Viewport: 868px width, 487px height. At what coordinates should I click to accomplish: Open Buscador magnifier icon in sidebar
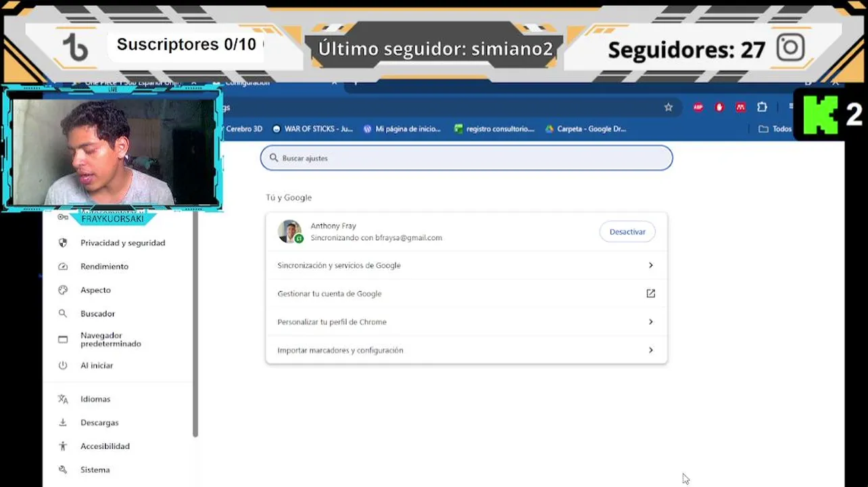tap(63, 314)
